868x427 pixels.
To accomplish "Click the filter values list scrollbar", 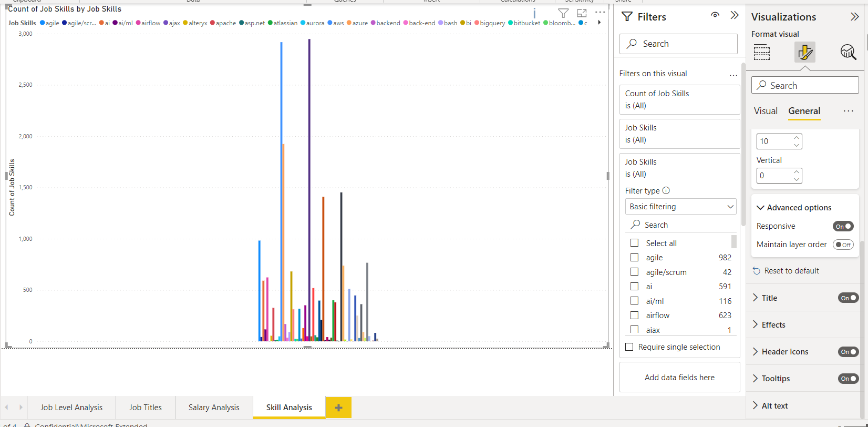I will tap(734, 241).
